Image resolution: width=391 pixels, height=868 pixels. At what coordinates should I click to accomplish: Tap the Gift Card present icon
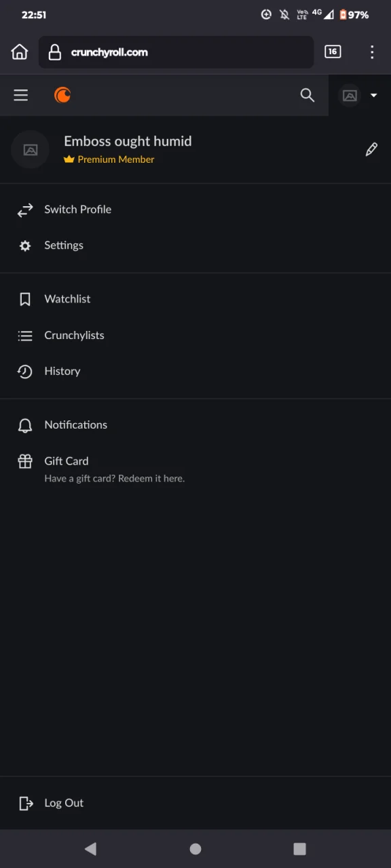coord(25,462)
